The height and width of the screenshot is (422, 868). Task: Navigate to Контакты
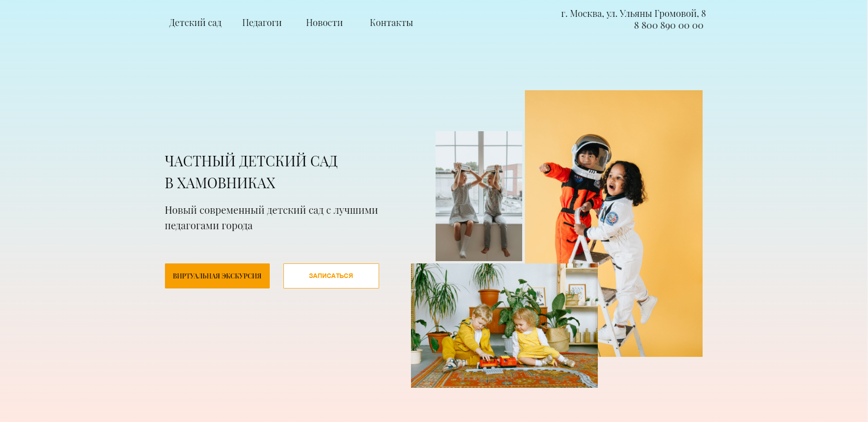click(x=391, y=23)
